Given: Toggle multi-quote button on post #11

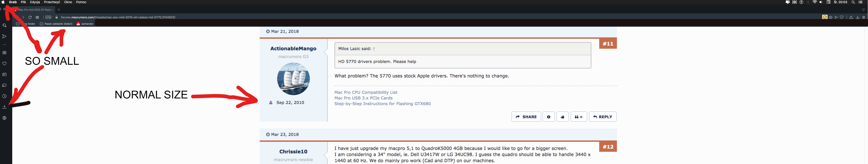Looking at the screenshot, I should 579,117.
